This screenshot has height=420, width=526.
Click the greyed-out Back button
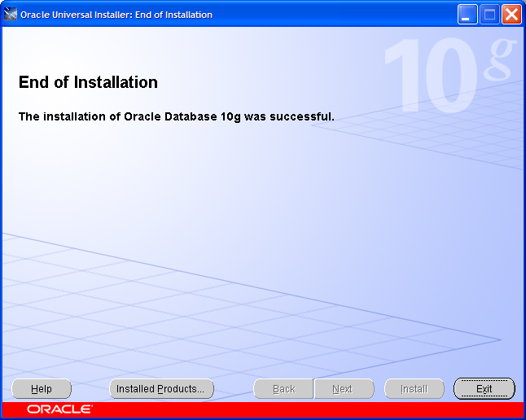(283, 389)
